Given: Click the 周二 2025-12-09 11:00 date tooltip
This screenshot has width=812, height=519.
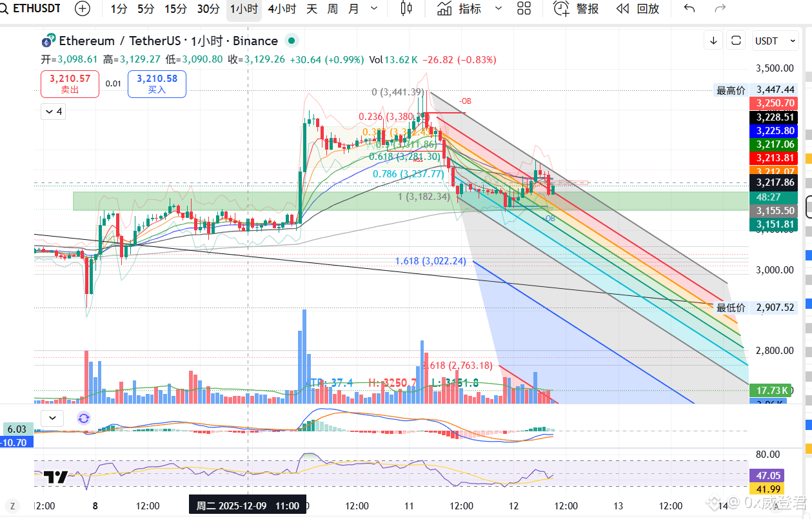Looking at the screenshot, I should 248,506.
